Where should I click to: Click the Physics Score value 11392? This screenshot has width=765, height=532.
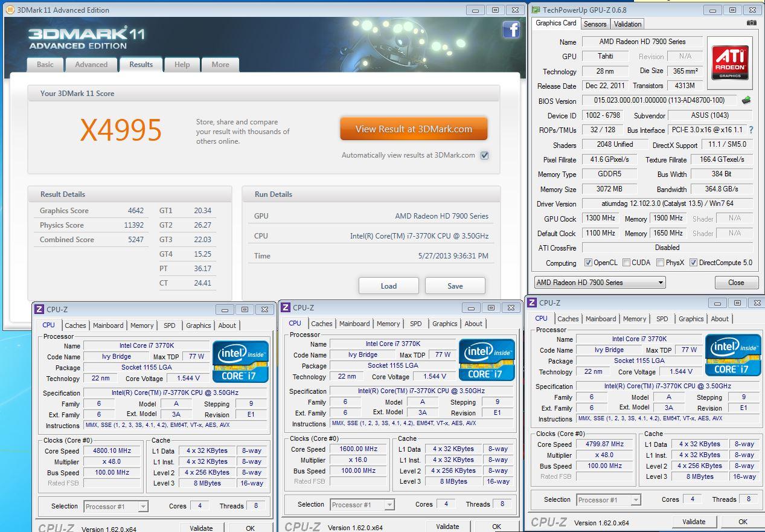(x=133, y=225)
